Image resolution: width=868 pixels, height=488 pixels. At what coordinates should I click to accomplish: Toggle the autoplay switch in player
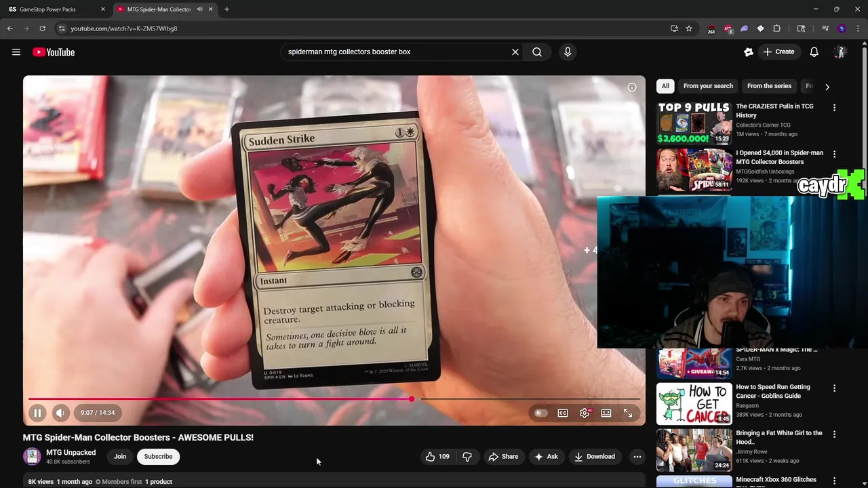pos(540,413)
